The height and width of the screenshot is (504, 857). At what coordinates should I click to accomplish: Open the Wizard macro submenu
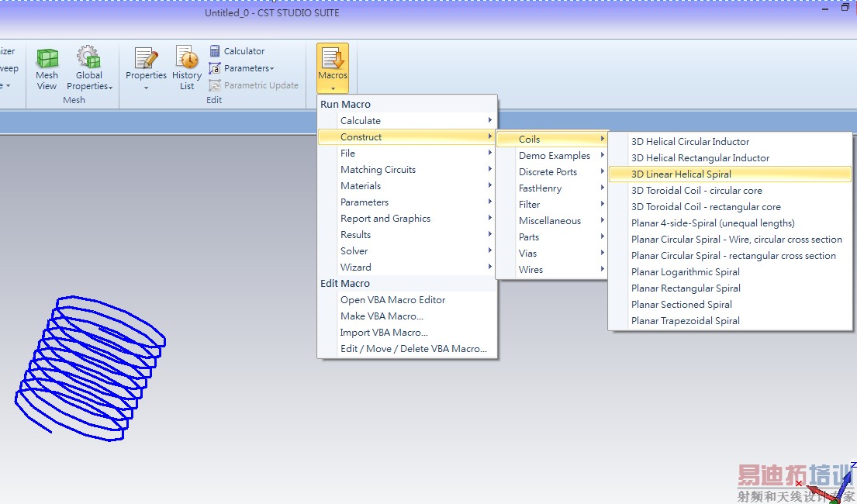coord(408,268)
